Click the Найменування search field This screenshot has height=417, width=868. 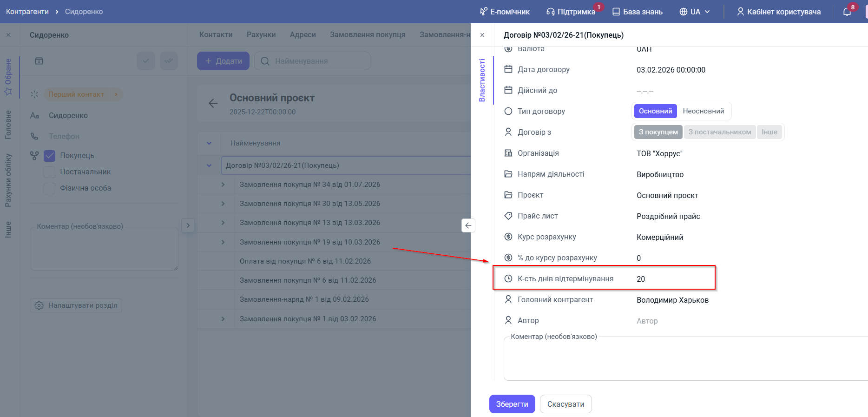[x=312, y=61]
